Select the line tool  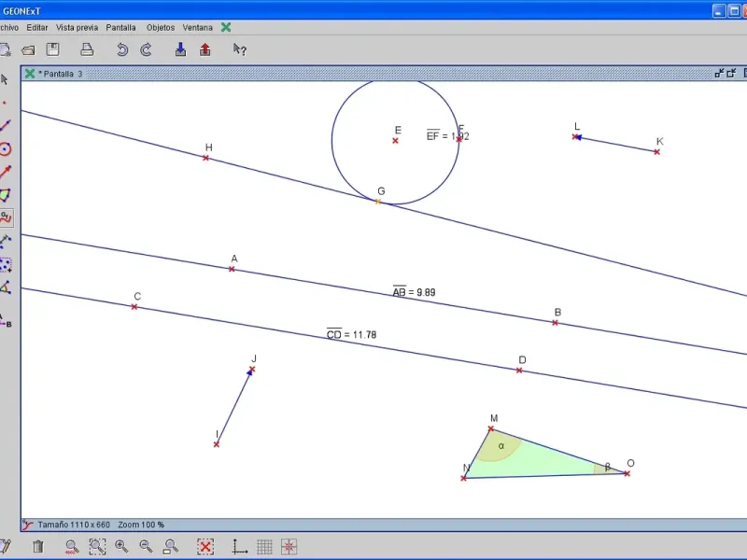coord(5,126)
